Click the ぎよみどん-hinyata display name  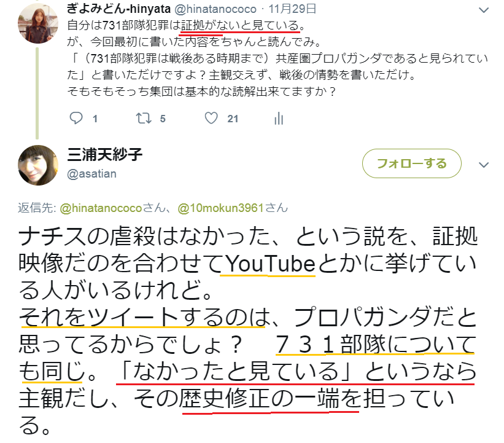(x=118, y=9)
